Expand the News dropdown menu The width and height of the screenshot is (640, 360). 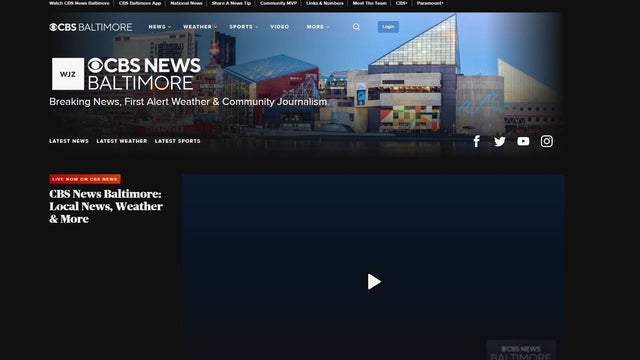pos(160,27)
